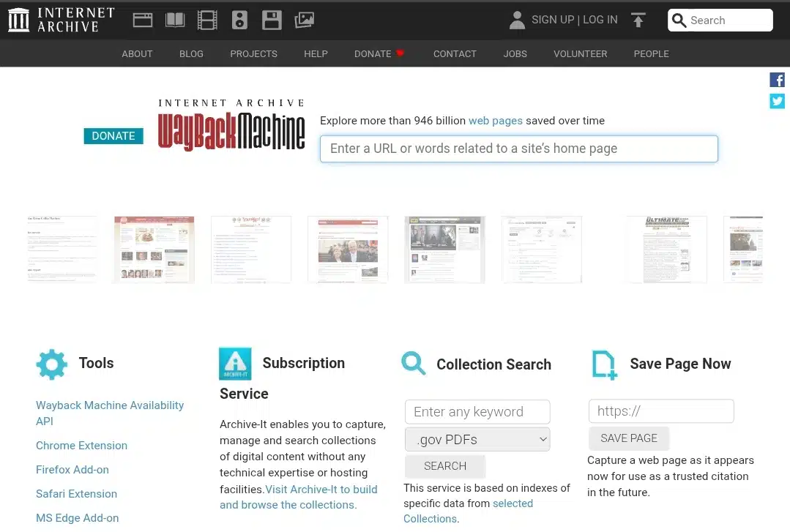Open the PROJECTS menu item
The width and height of the screenshot is (790, 532).
253,54
